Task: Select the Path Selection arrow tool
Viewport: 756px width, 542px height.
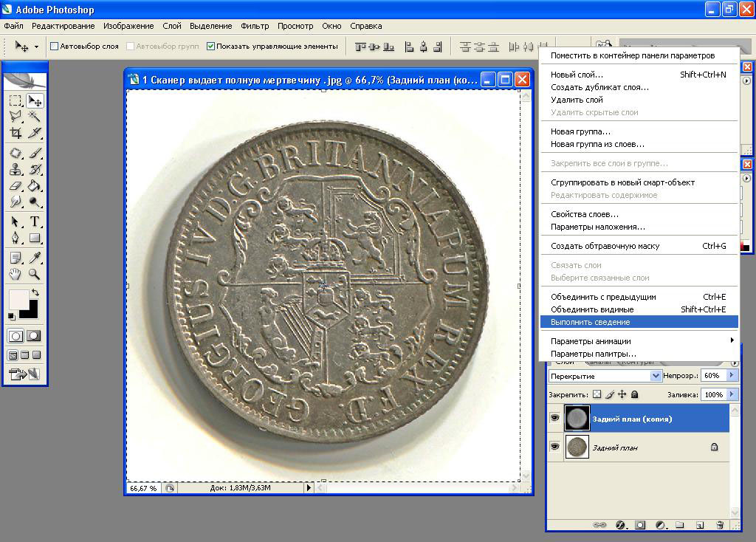Action: pos(16,222)
